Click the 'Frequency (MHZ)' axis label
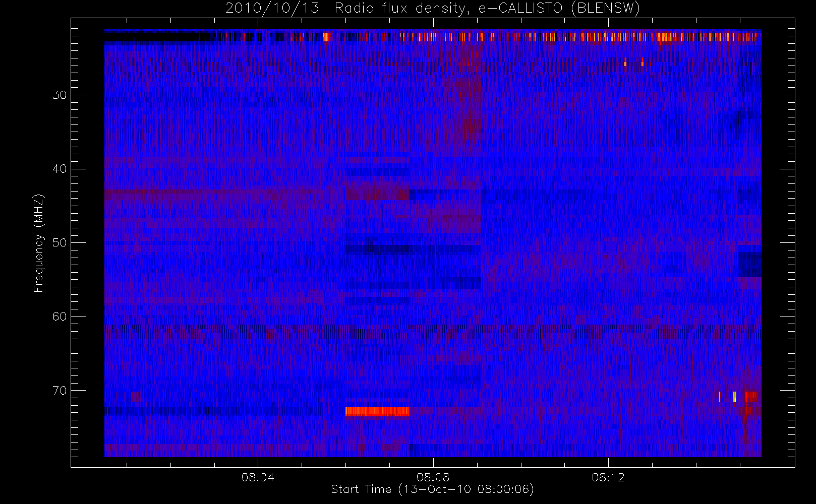816x504 pixels. [39, 243]
